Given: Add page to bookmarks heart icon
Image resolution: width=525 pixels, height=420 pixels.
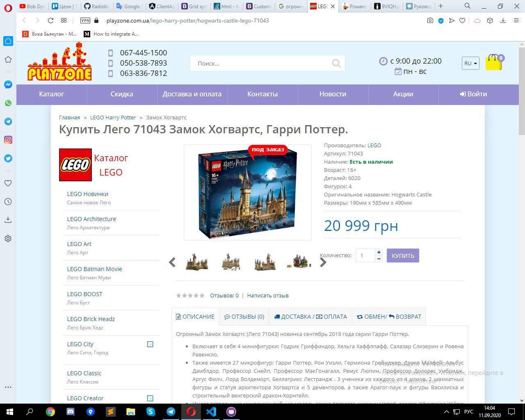Looking at the screenshot, I should click(x=462, y=21).
